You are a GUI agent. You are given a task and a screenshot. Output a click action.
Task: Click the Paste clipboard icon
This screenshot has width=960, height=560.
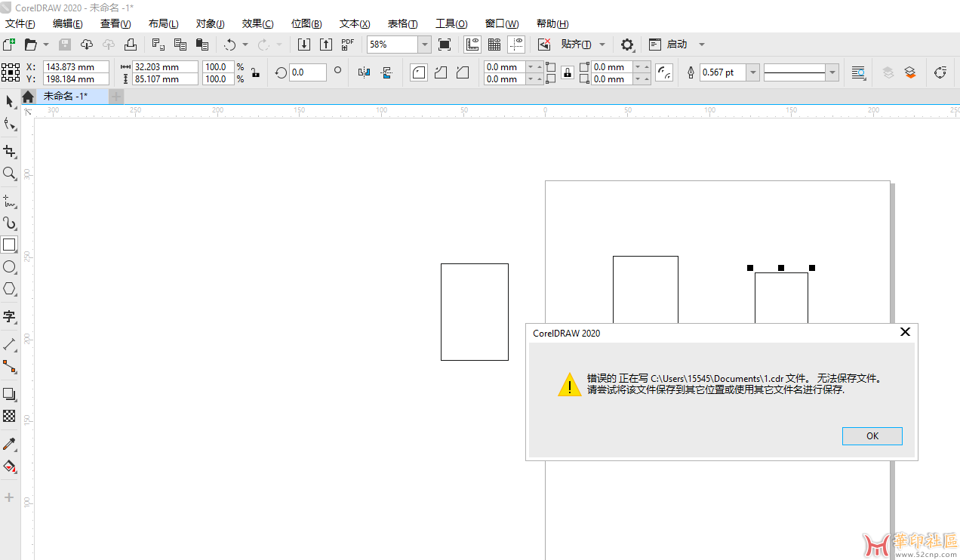tap(202, 45)
